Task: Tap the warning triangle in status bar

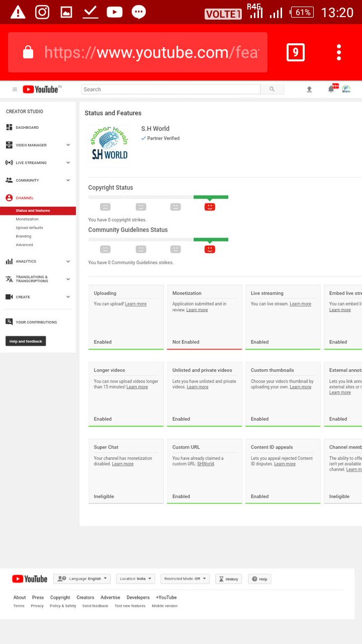Action: pos(18,12)
